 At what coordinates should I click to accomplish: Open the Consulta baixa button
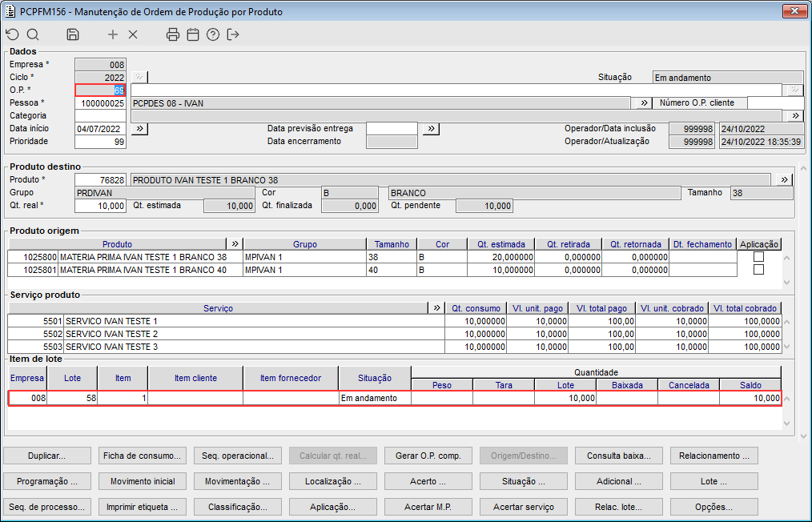tap(619, 456)
